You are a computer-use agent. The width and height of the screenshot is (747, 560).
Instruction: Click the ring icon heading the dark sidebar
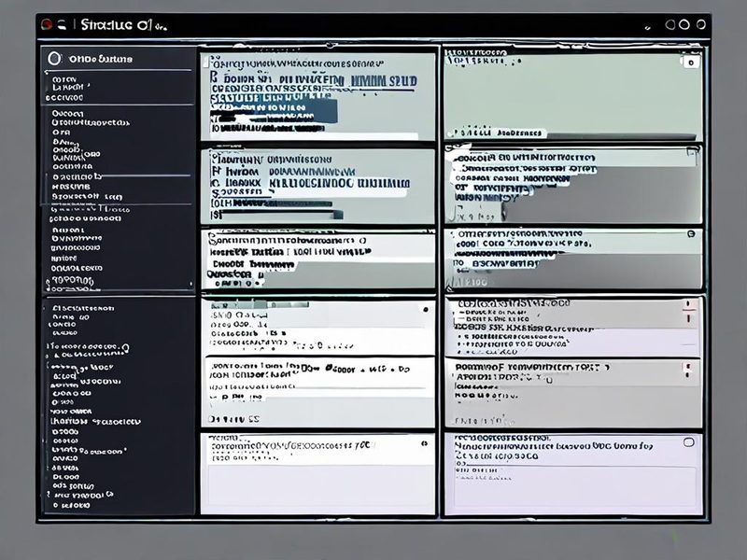coord(54,59)
